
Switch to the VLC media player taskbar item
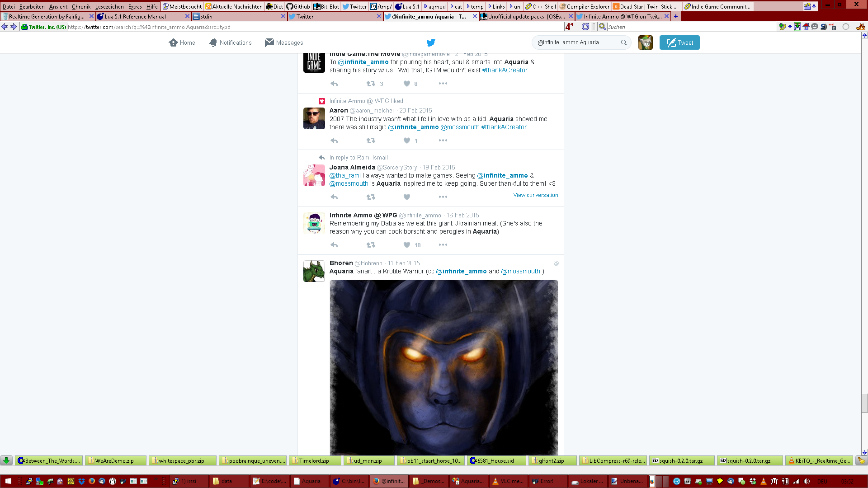coord(508,481)
